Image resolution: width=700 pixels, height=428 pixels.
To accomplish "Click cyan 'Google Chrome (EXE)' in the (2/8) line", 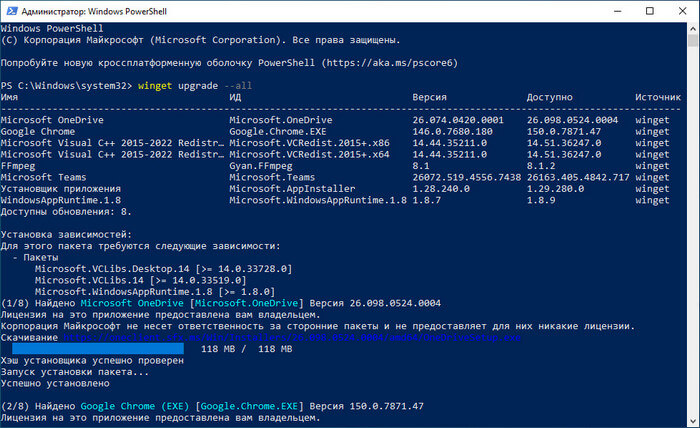I will tap(135, 406).
